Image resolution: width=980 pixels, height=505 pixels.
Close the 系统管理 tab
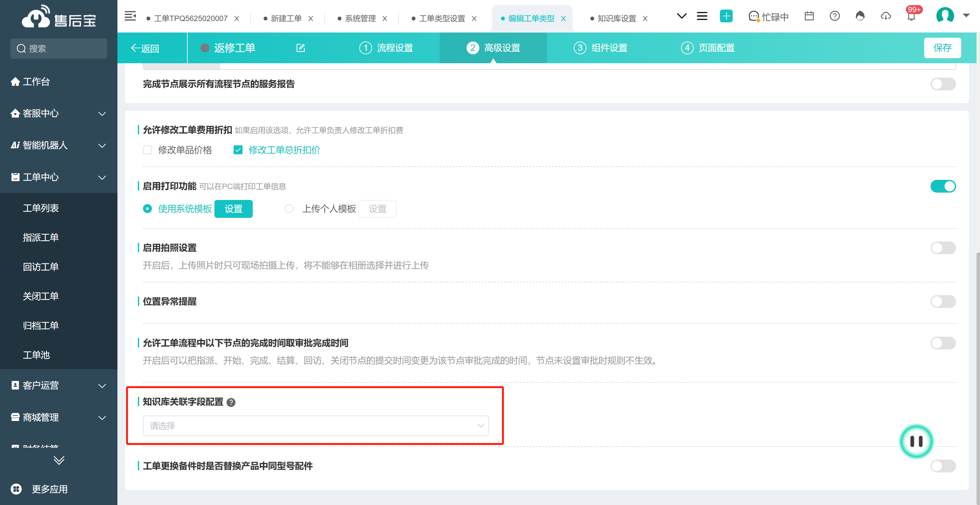click(x=385, y=18)
